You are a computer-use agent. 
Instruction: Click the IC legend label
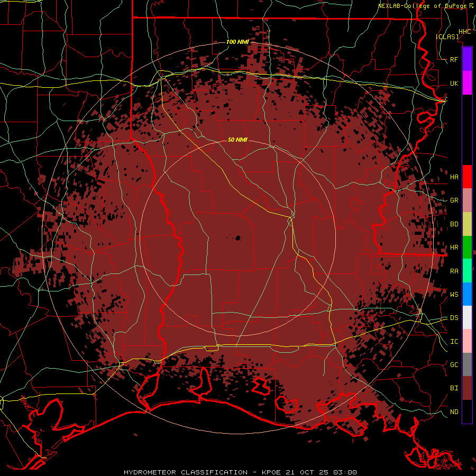[454, 342]
